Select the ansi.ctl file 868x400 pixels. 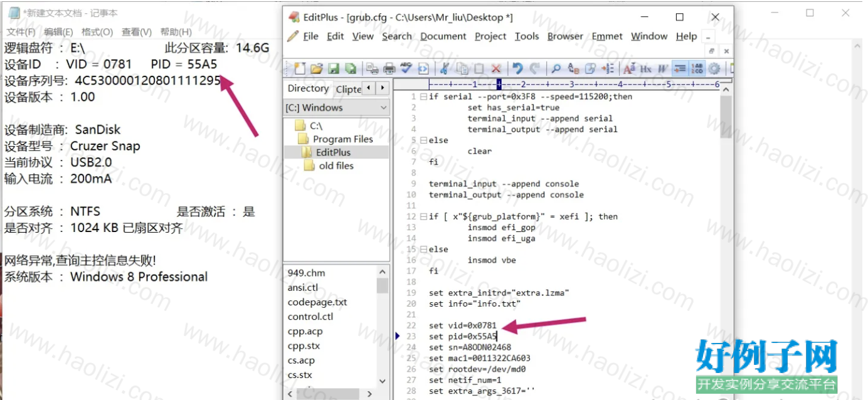302,287
